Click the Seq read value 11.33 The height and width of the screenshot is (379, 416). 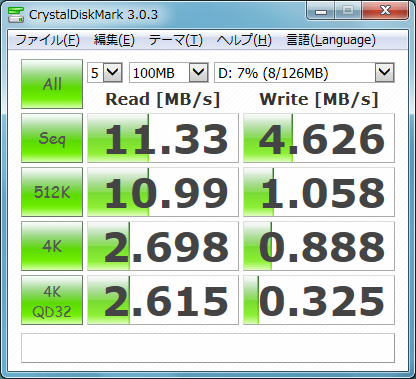click(163, 138)
